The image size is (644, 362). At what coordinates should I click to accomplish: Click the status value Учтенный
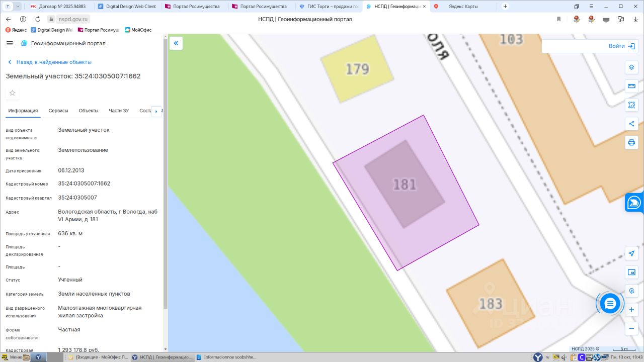click(70, 280)
